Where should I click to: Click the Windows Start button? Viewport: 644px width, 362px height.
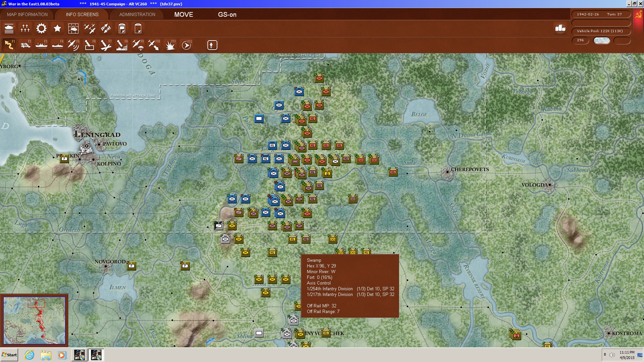pyautogui.click(x=9, y=355)
